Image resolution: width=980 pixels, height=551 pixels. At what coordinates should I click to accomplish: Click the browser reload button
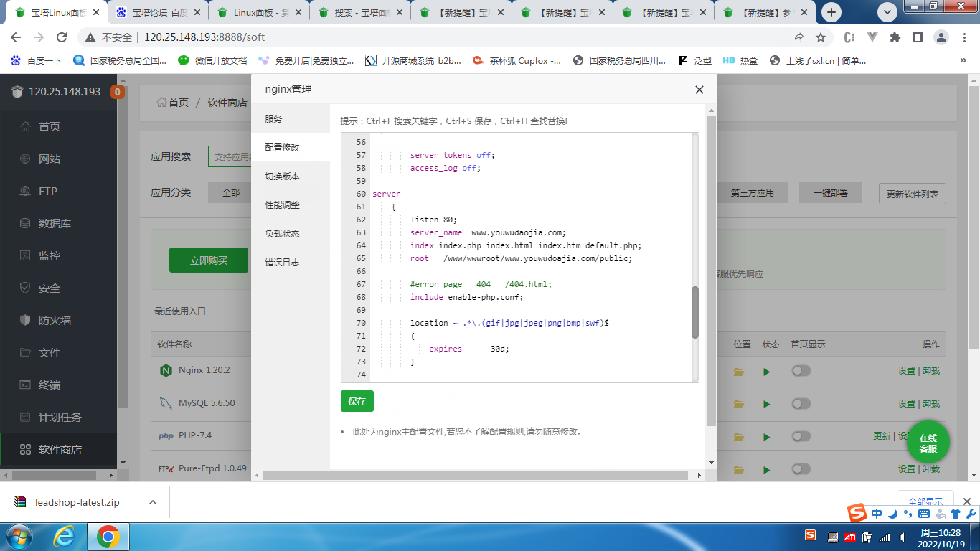(62, 37)
